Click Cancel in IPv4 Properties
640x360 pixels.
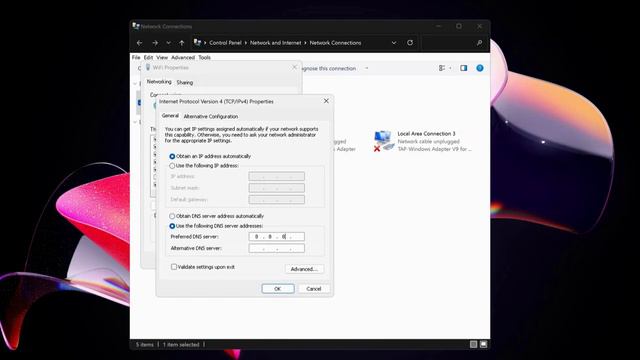tap(313, 289)
